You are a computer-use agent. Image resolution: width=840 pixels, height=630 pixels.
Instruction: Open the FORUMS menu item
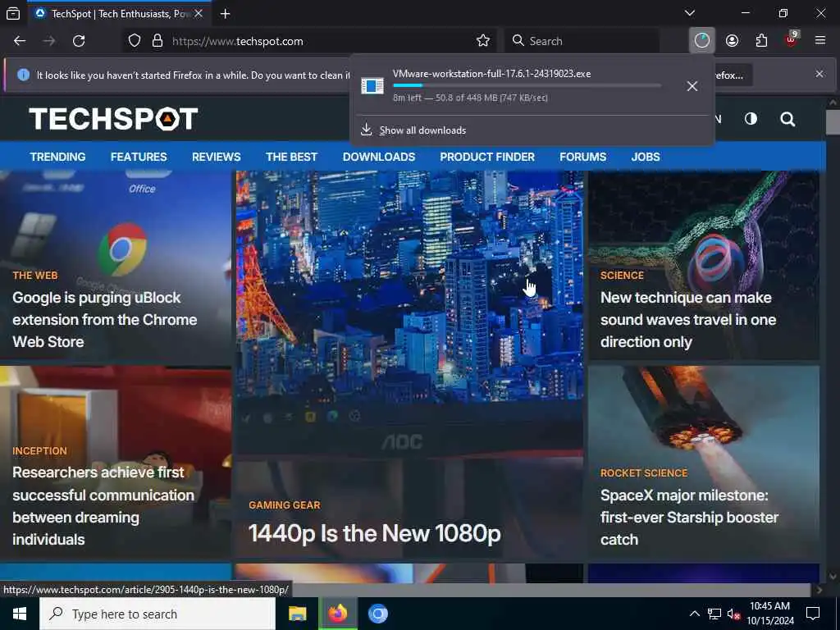click(x=583, y=157)
